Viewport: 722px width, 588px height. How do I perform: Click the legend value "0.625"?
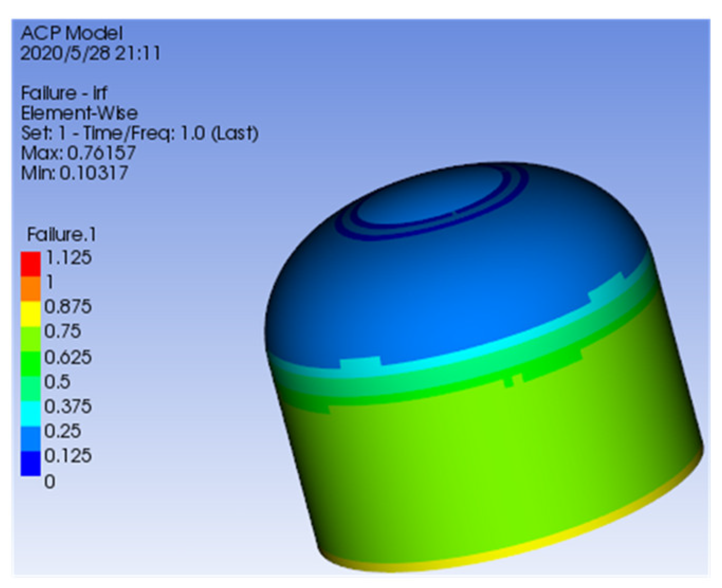click(x=68, y=357)
